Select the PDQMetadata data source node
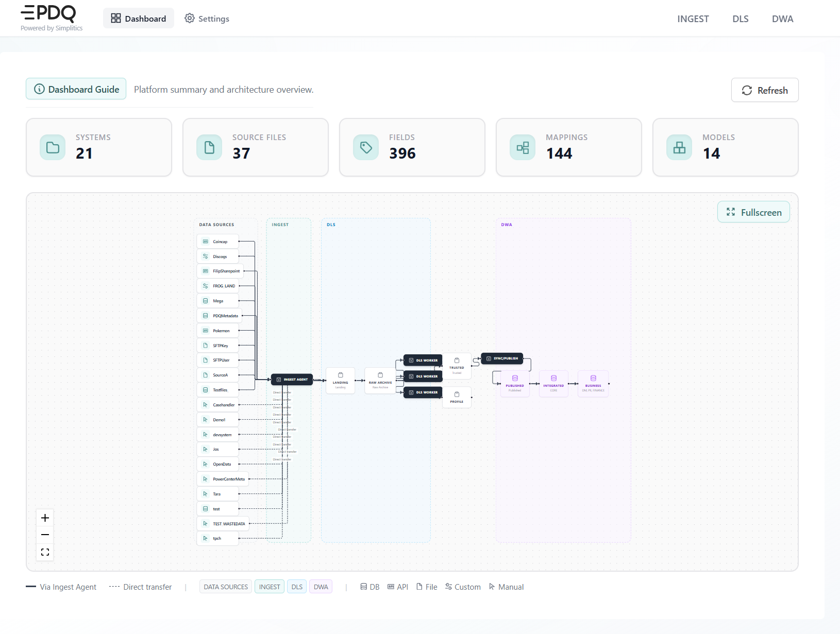Image resolution: width=840 pixels, height=634 pixels. 220,316
